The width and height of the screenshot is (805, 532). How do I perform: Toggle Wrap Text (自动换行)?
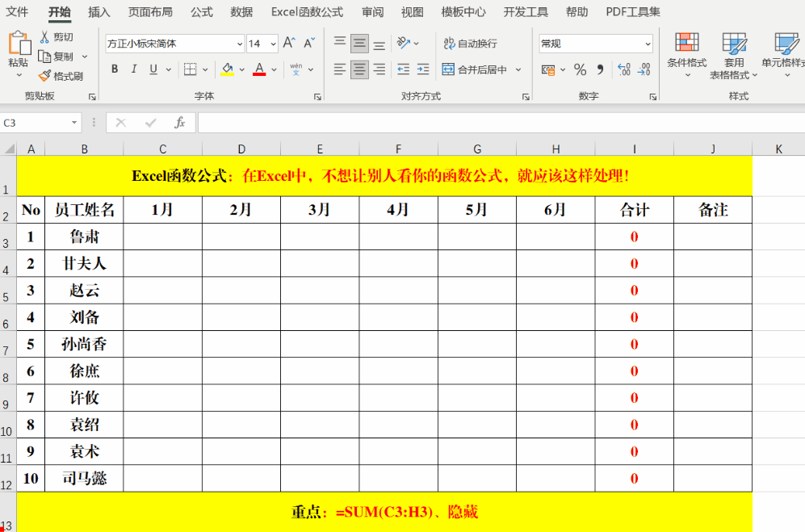[470, 44]
